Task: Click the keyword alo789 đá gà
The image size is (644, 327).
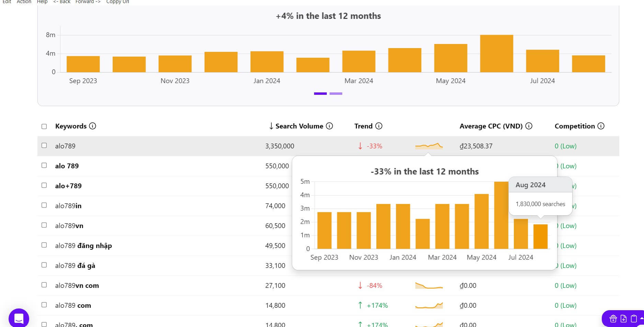Action: tap(75, 266)
